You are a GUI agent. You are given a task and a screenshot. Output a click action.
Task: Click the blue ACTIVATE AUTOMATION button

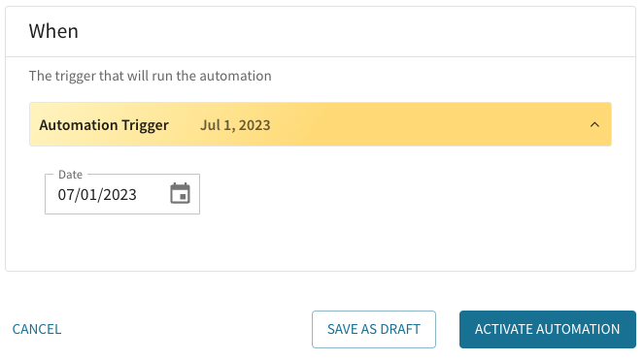548,329
